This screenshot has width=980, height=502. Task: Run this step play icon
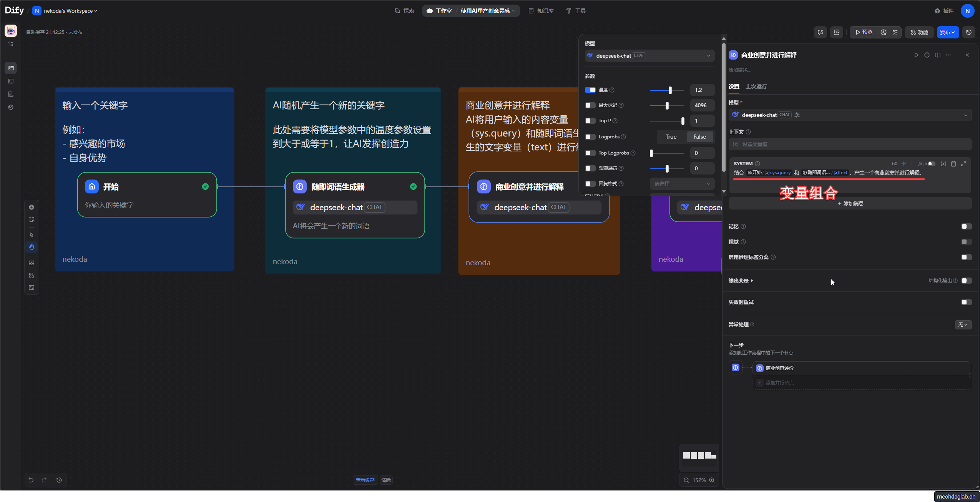pyautogui.click(x=916, y=55)
